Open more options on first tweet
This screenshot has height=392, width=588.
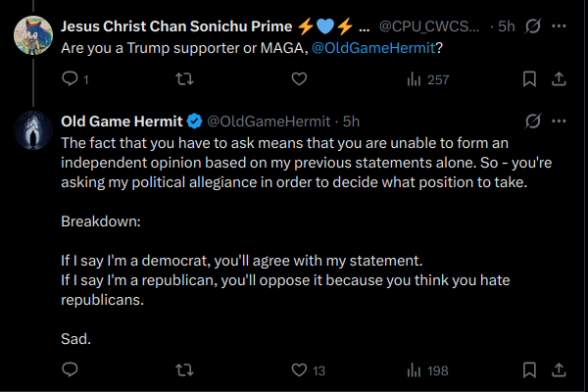(559, 25)
